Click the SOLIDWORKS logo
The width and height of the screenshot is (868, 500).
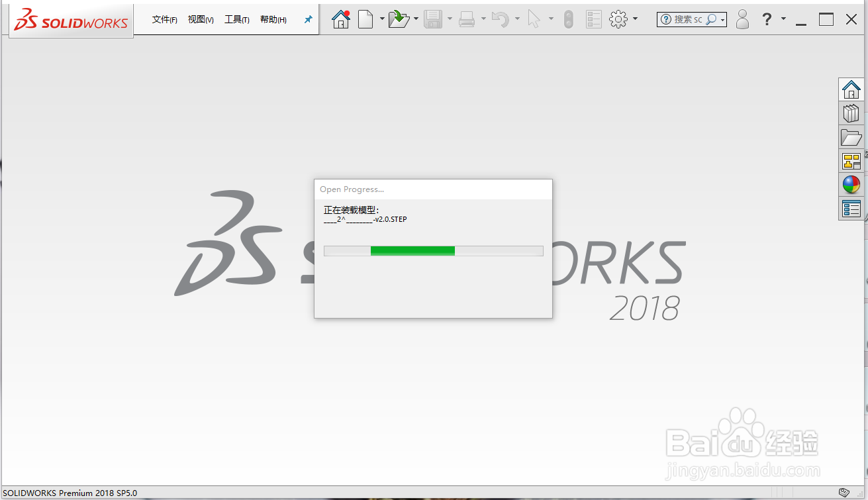pyautogui.click(x=71, y=21)
